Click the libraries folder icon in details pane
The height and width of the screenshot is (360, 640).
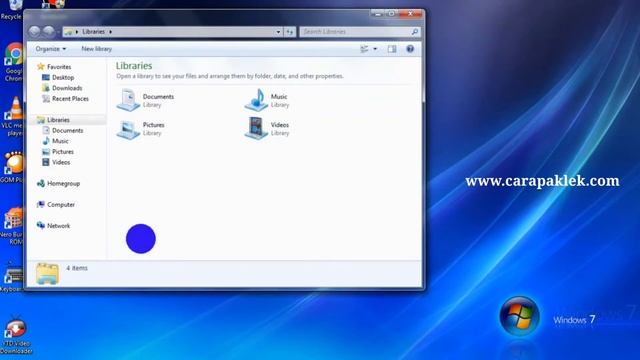coord(47,274)
